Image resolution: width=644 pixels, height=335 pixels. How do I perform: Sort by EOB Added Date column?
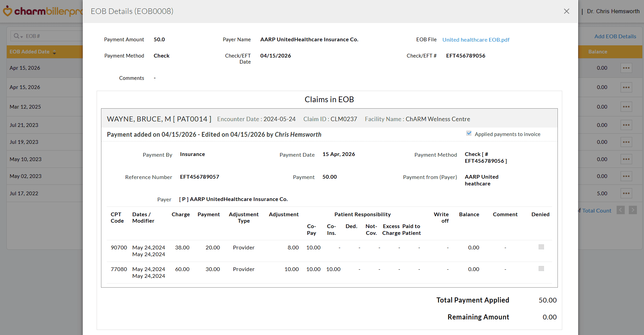pos(32,52)
